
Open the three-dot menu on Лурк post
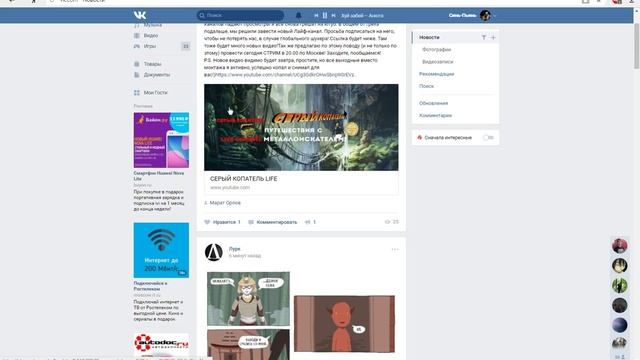coord(395,249)
